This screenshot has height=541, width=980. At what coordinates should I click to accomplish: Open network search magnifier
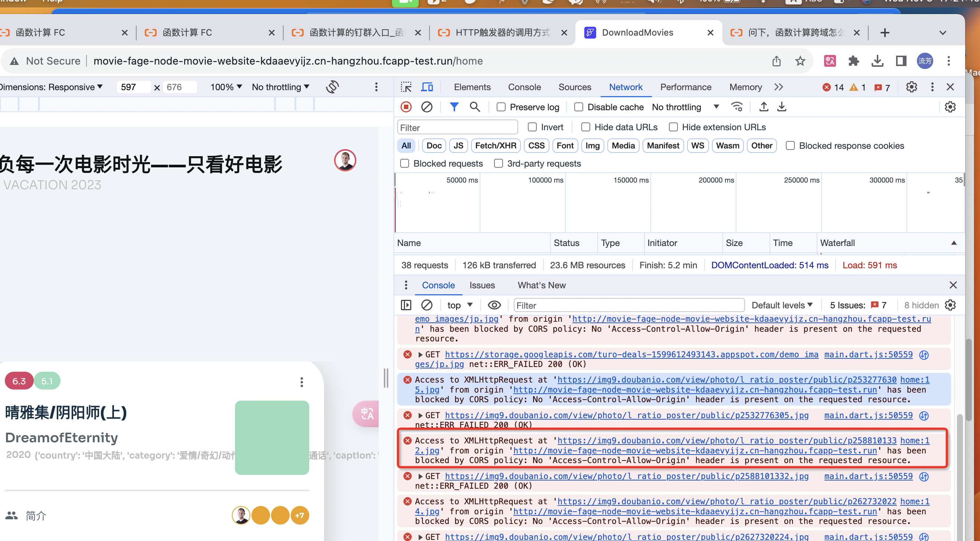(x=474, y=107)
